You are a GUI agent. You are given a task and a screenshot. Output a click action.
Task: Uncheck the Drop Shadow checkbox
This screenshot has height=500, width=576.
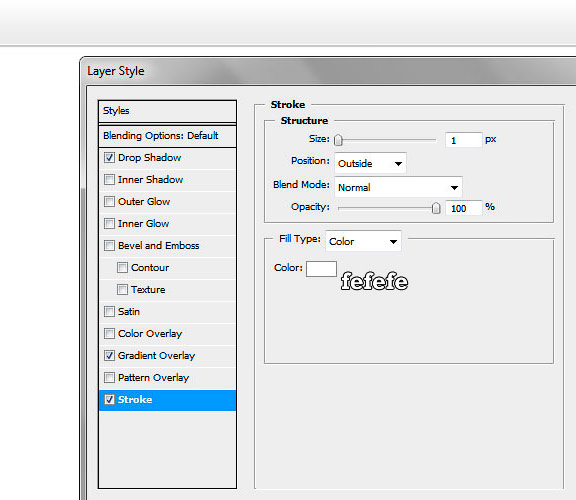point(109,158)
